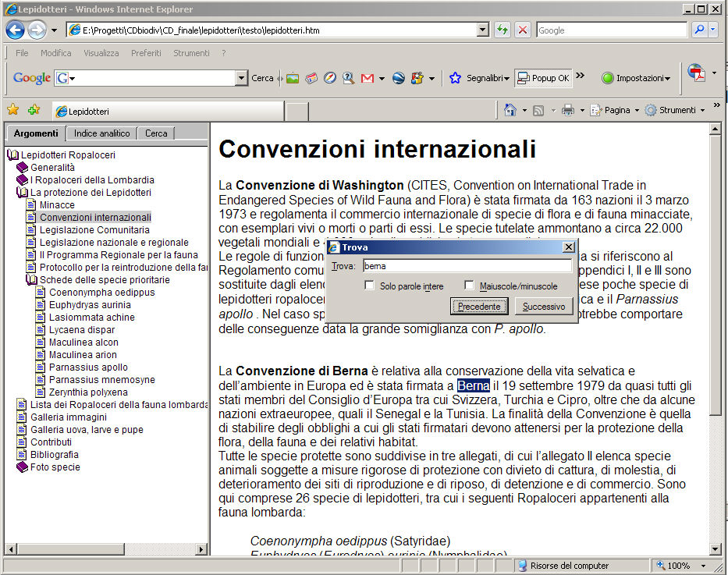Open the File menu
Screen dimensions: 728x575
click(22, 53)
